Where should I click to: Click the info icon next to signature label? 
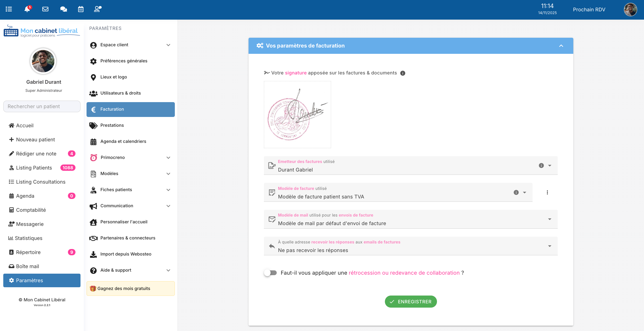pyautogui.click(x=403, y=73)
